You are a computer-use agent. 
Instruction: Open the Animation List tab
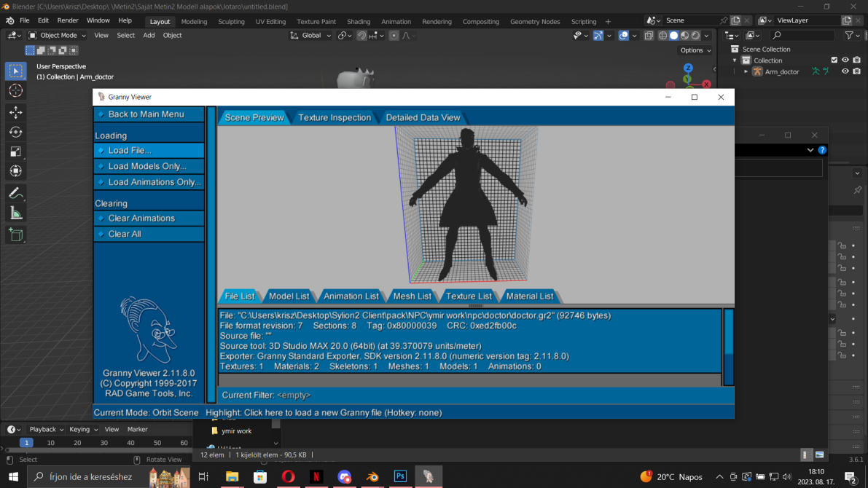(351, 296)
